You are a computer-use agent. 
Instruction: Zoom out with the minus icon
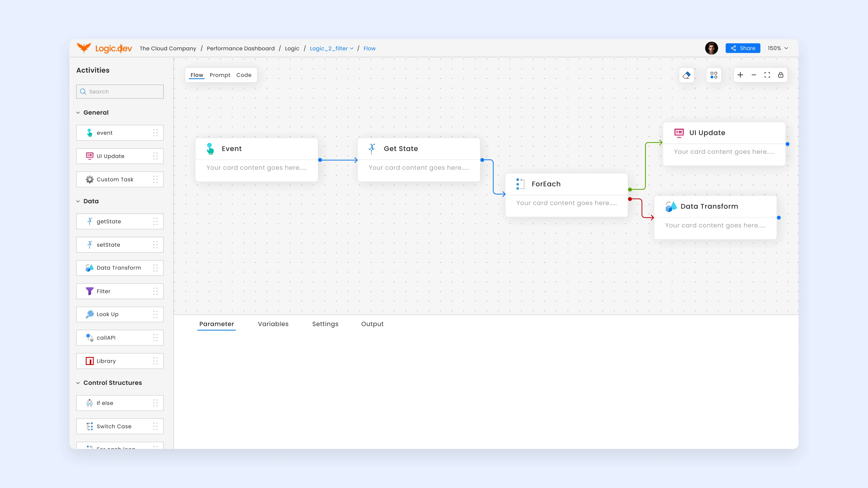[x=754, y=75]
